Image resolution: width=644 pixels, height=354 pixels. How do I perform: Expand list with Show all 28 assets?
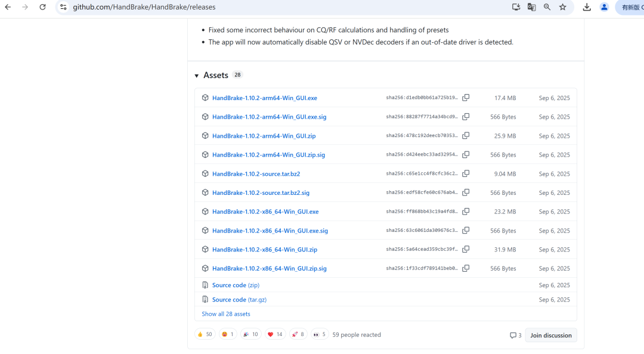pyautogui.click(x=226, y=314)
